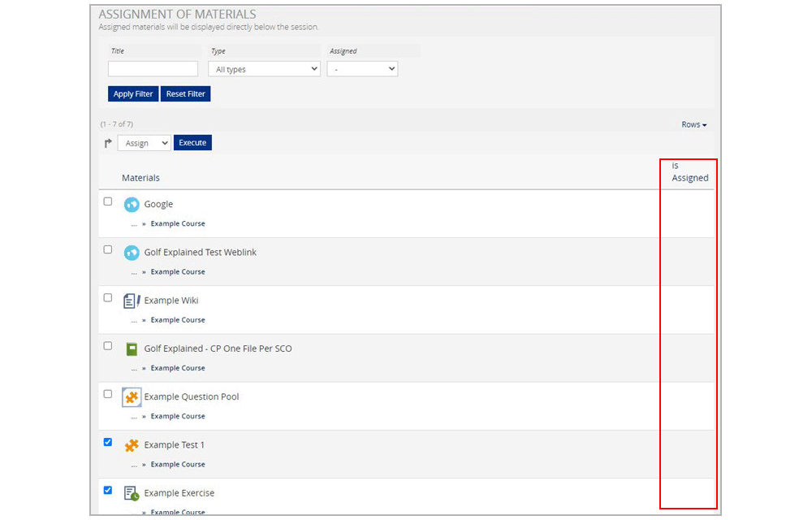
Task: Click the Example Test 1 puzzle icon
Action: (x=132, y=445)
